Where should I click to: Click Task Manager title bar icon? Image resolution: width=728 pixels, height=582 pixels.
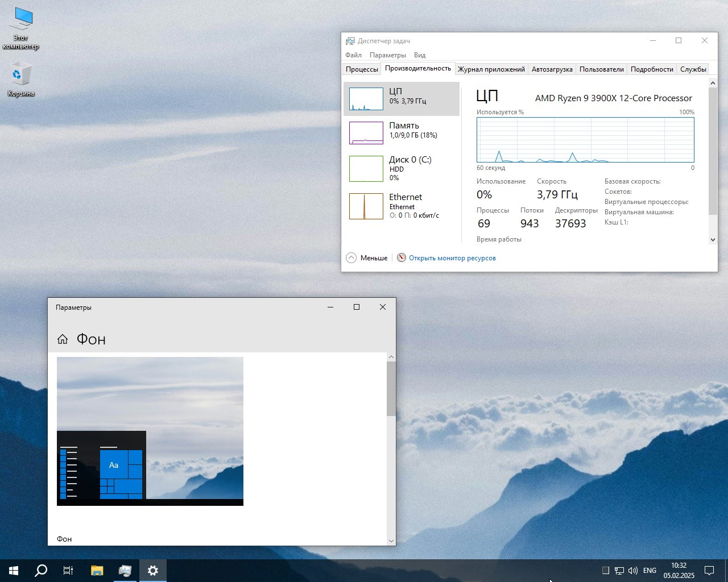pos(350,41)
